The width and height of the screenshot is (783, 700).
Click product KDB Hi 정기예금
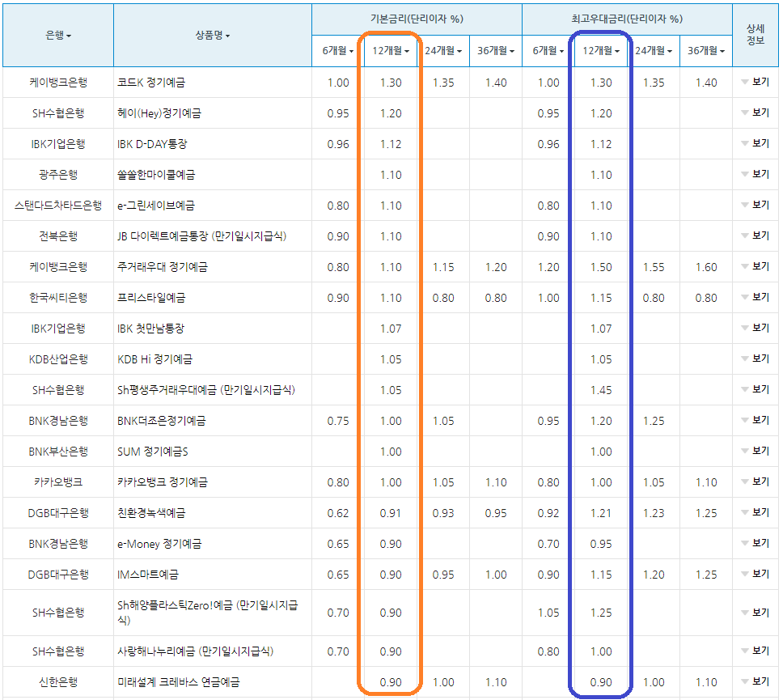point(154,359)
